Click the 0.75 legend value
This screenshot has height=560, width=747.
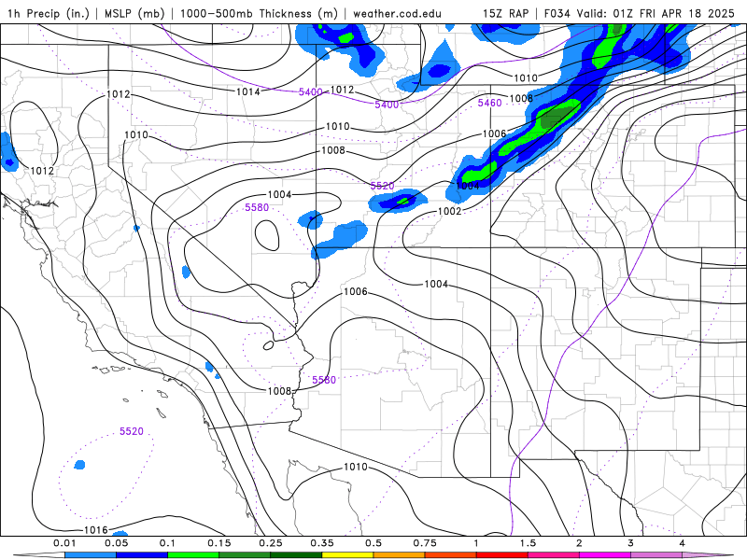click(425, 543)
